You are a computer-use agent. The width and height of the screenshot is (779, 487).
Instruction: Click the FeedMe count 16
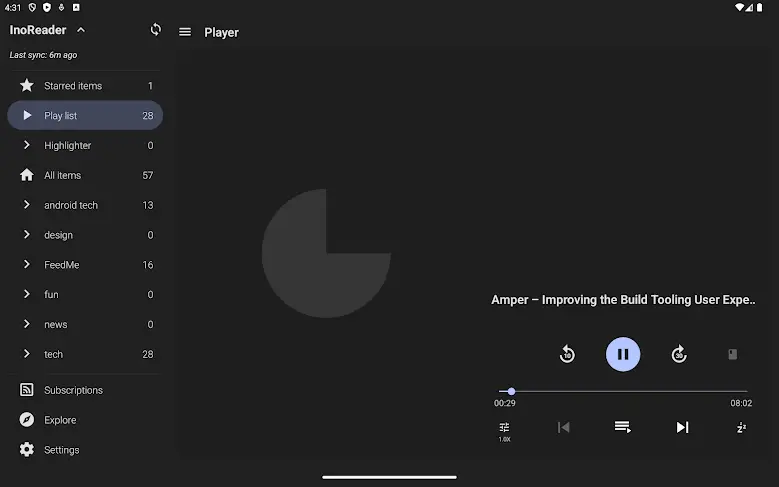point(148,265)
